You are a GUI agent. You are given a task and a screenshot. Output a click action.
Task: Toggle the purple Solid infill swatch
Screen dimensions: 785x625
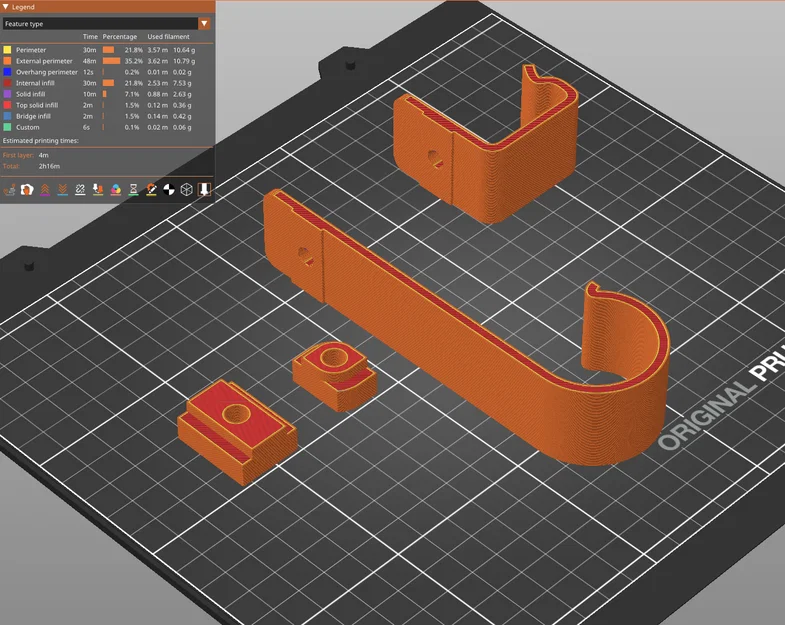point(7,94)
